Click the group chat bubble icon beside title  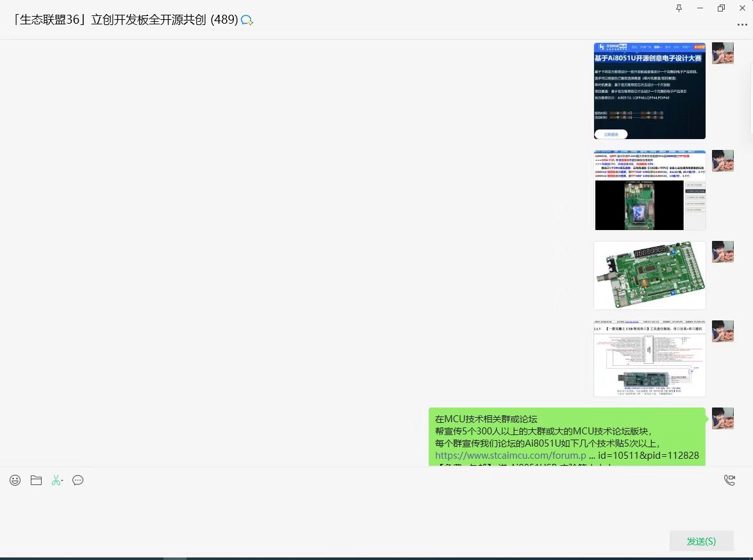click(x=247, y=20)
